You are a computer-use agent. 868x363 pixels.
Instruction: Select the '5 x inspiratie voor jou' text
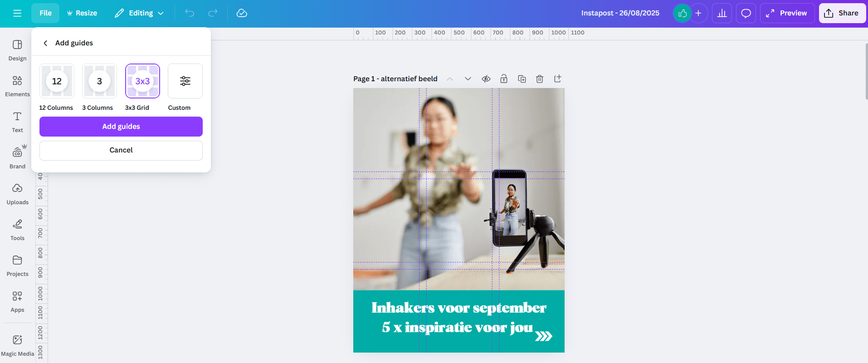click(x=457, y=327)
